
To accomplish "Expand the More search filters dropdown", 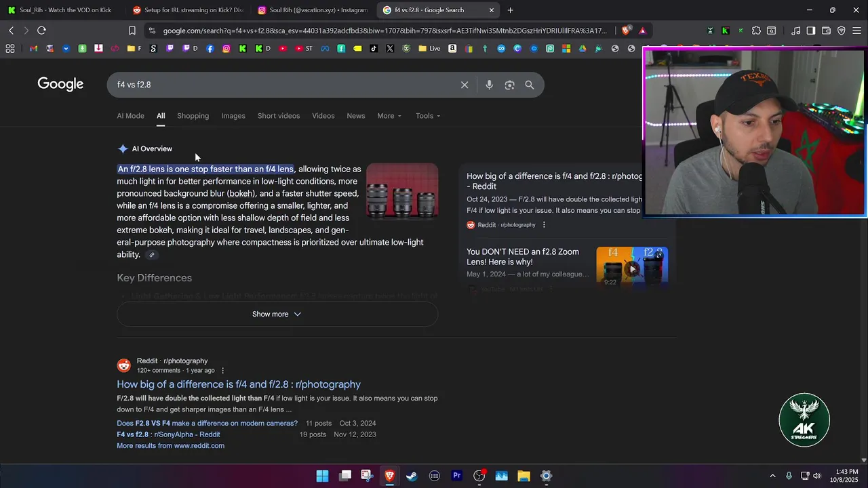I will click(389, 116).
